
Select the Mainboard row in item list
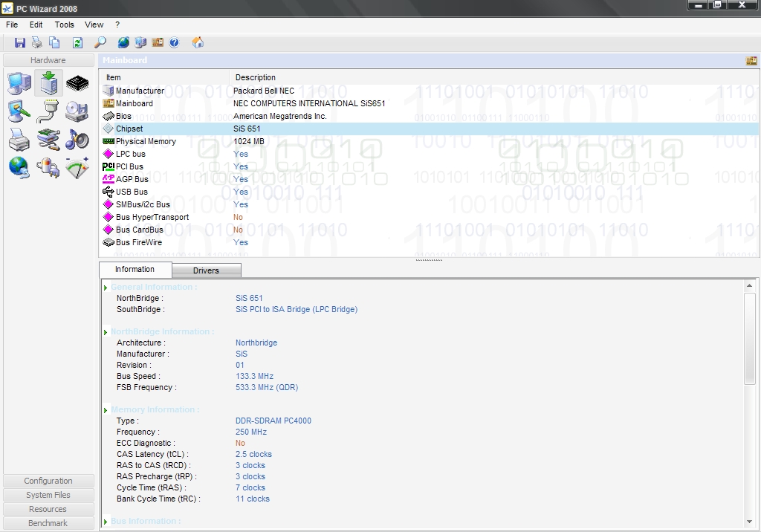point(429,103)
